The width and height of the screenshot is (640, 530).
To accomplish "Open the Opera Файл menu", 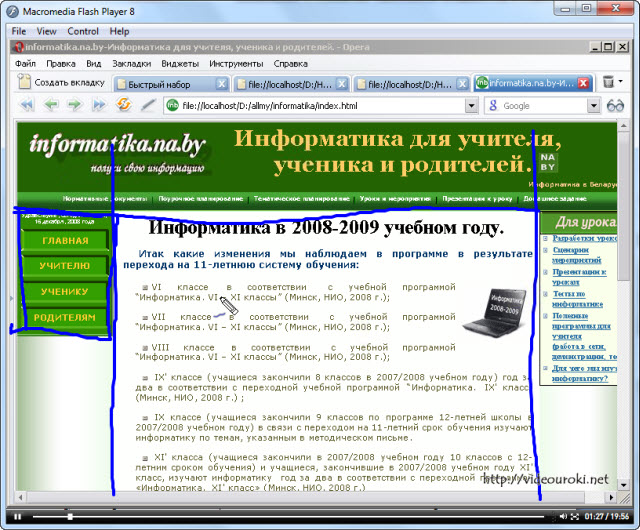I will 25,64.
